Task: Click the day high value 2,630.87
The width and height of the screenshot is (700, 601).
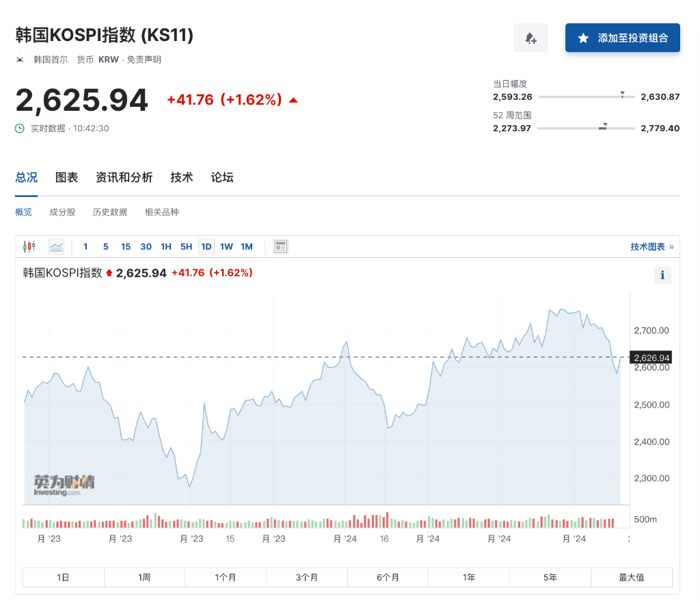Action: [660, 96]
